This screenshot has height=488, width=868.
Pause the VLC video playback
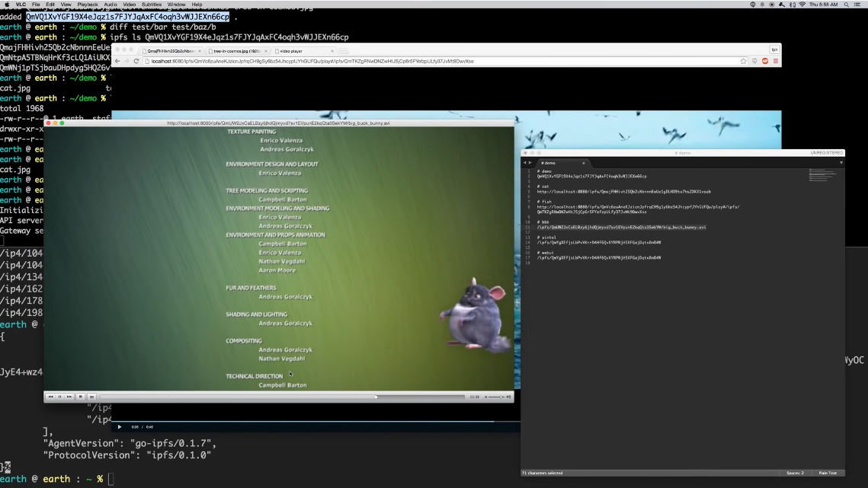pos(59,397)
